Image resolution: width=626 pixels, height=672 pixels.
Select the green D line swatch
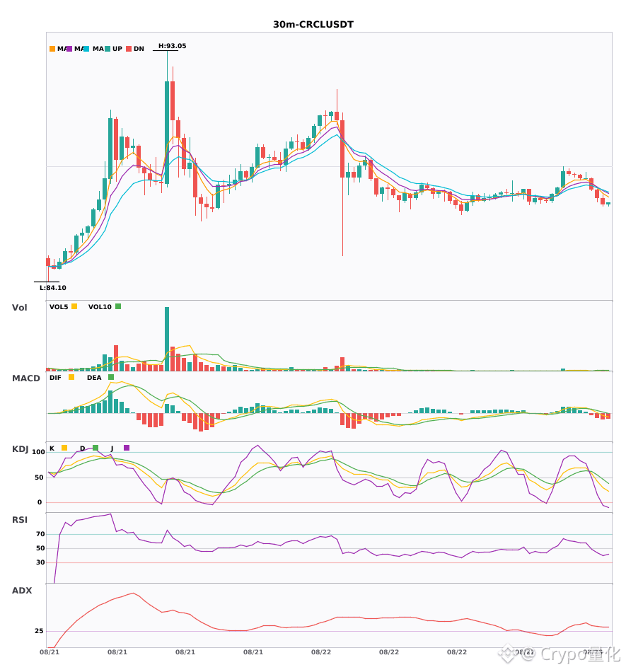click(95, 448)
